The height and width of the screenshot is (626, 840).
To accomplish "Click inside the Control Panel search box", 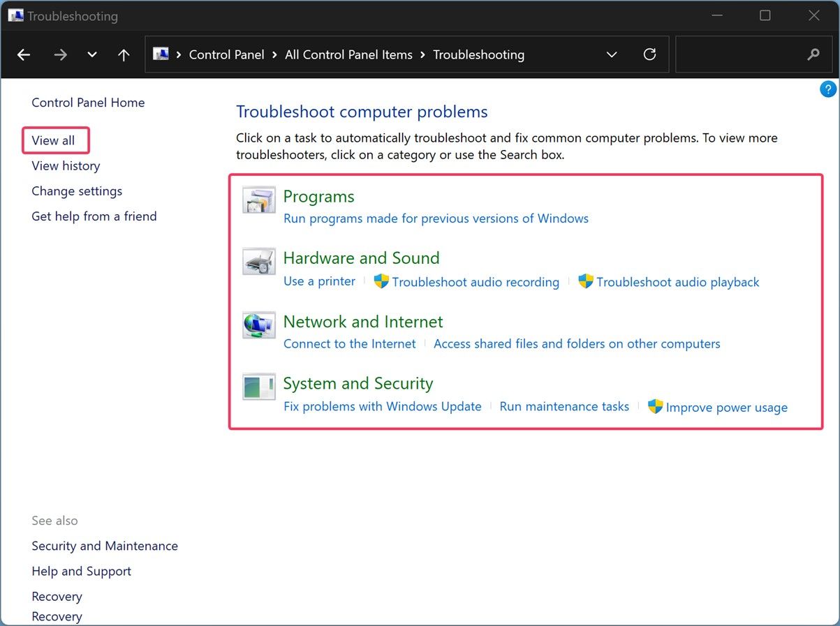I will pyautogui.click(x=740, y=54).
